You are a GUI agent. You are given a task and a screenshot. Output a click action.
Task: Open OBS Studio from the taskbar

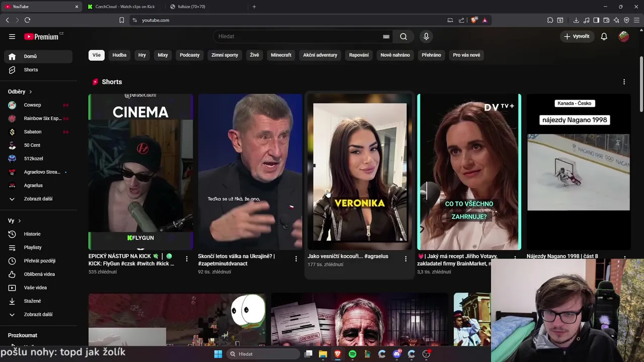coord(426,354)
